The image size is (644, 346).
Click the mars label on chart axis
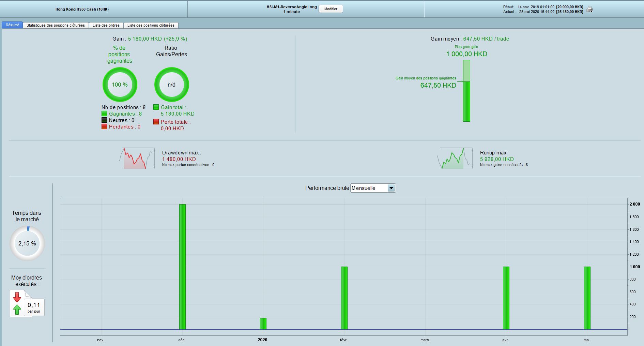coord(425,340)
